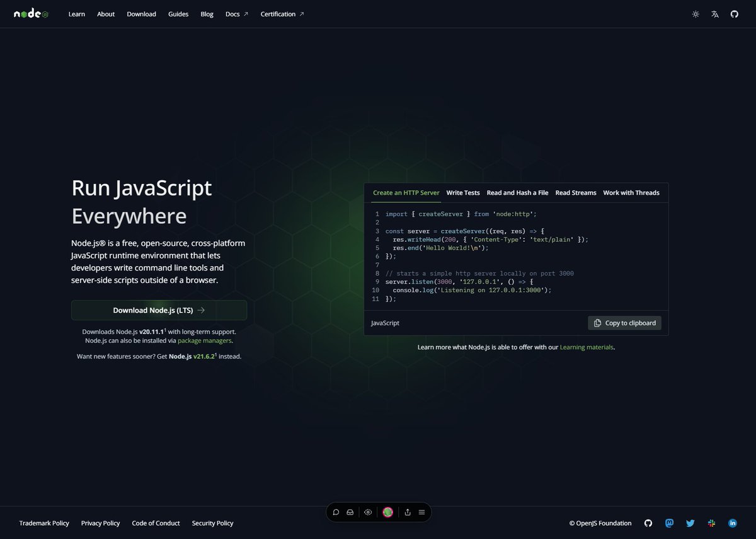Switch to Work with Threads tab
Viewport: 756px width, 539px height.
click(x=631, y=193)
